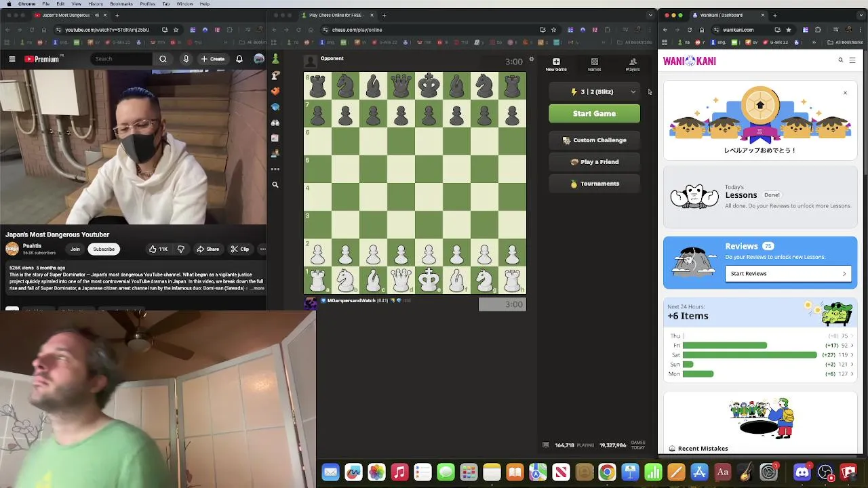Click Start Reviews in WaniKani
This screenshot has height=488, width=868.
(x=787, y=274)
